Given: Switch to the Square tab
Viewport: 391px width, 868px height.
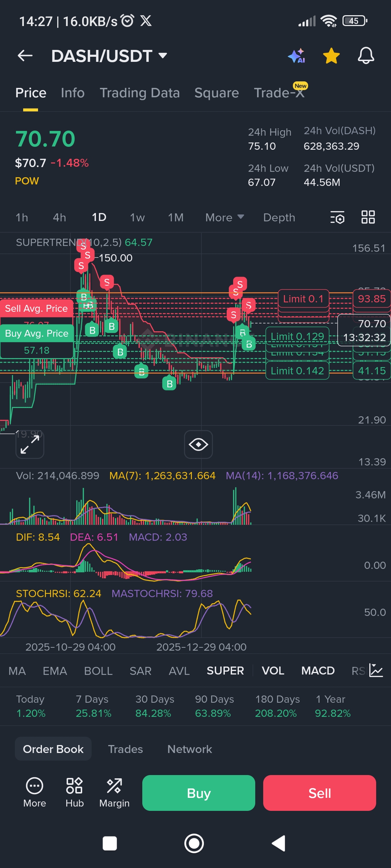Looking at the screenshot, I should click(x=216, y=93).
